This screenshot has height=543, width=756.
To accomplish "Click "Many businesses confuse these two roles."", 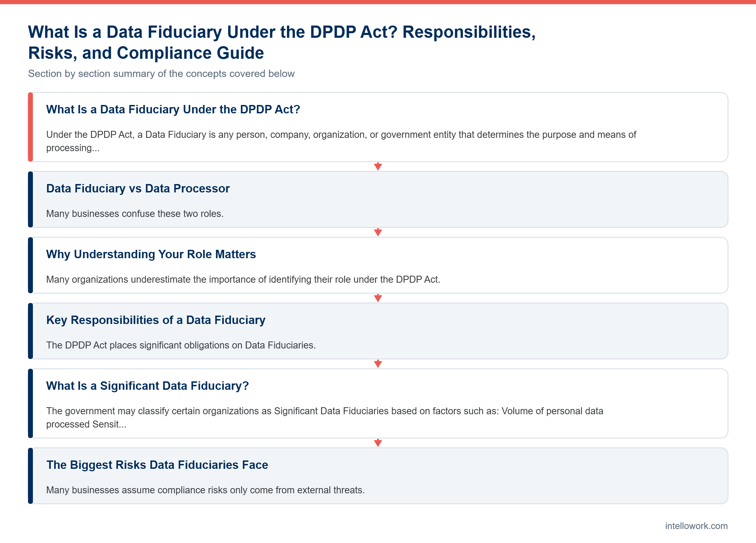I will [x=135, y=213].
